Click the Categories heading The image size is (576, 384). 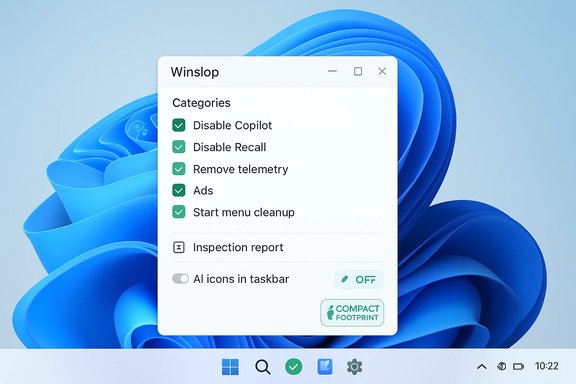pyautogui.click(x=201, y=103)
